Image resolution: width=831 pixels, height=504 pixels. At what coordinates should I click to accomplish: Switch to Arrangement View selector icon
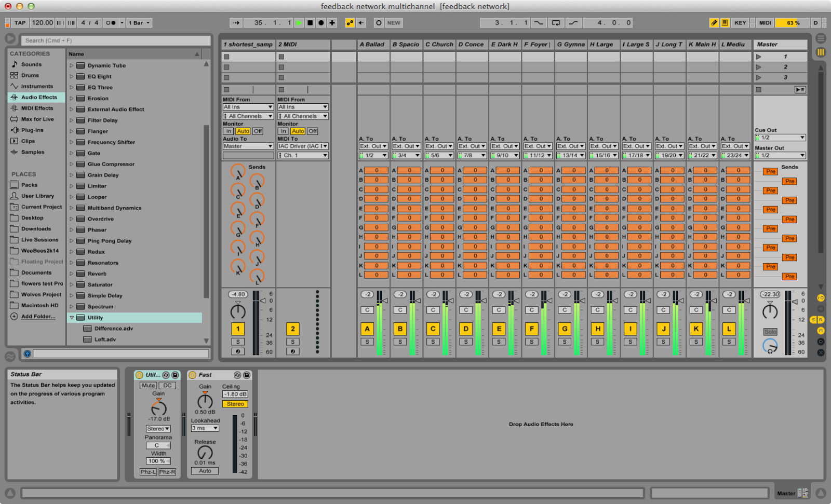[x=821, y=38]
